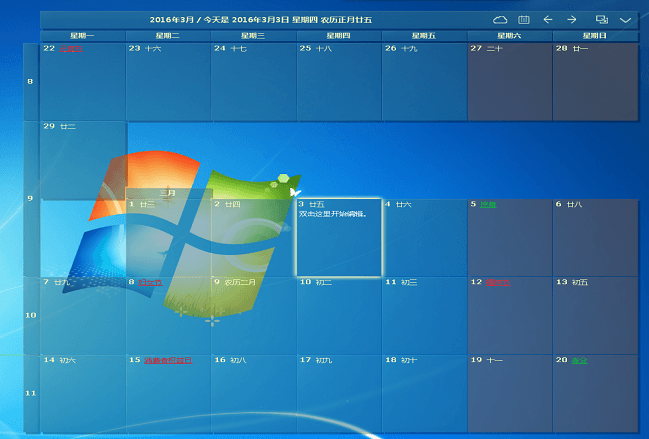Select March 17 初九 cell
This screenshot has width=649, height=439.
[339, 394]
